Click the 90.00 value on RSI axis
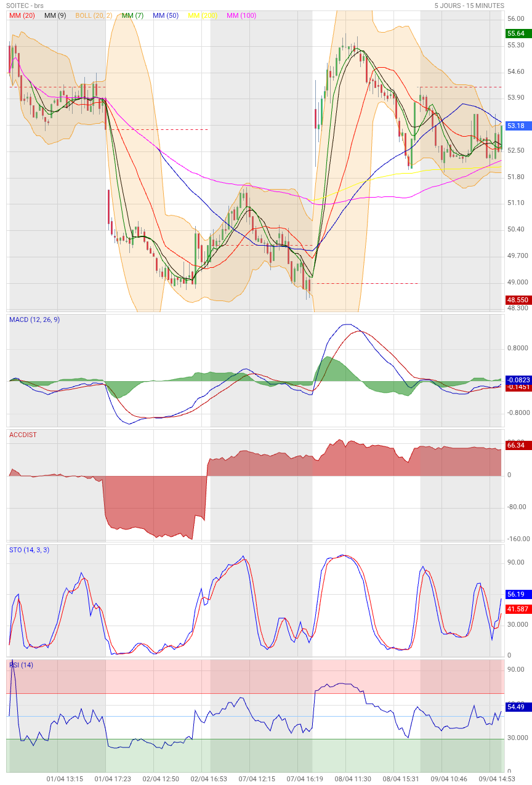The height and width of the screenshot is (785, 532). click(516, 670)
